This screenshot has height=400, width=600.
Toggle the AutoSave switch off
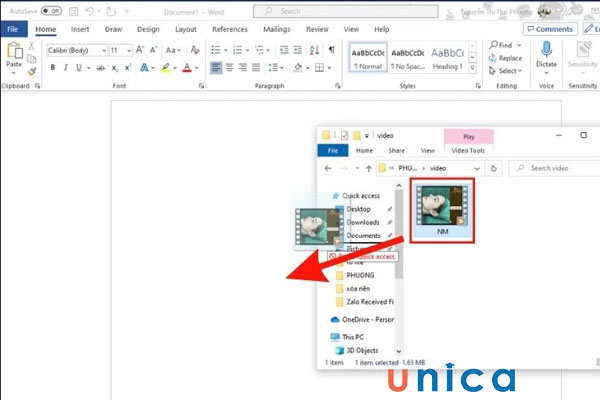pos(52,11)
